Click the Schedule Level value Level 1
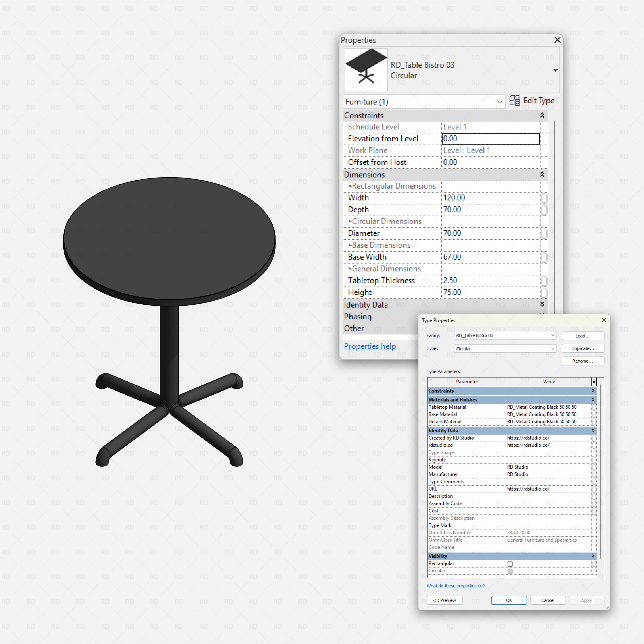This screenshot has width=644, height=644. click(x=491, y=127)
